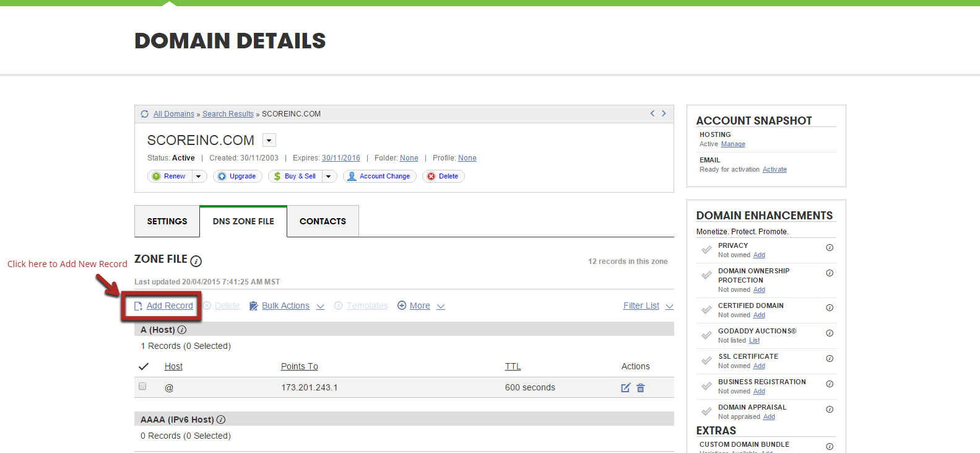Click the More plus-circle icon

[402, 306]
